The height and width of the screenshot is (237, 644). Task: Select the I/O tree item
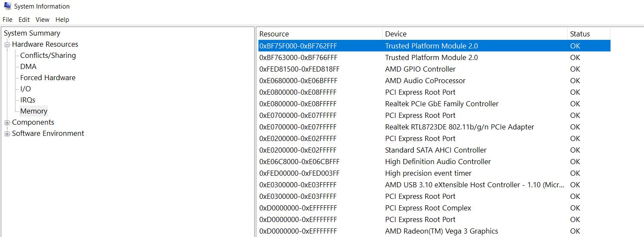coord(25,89)
